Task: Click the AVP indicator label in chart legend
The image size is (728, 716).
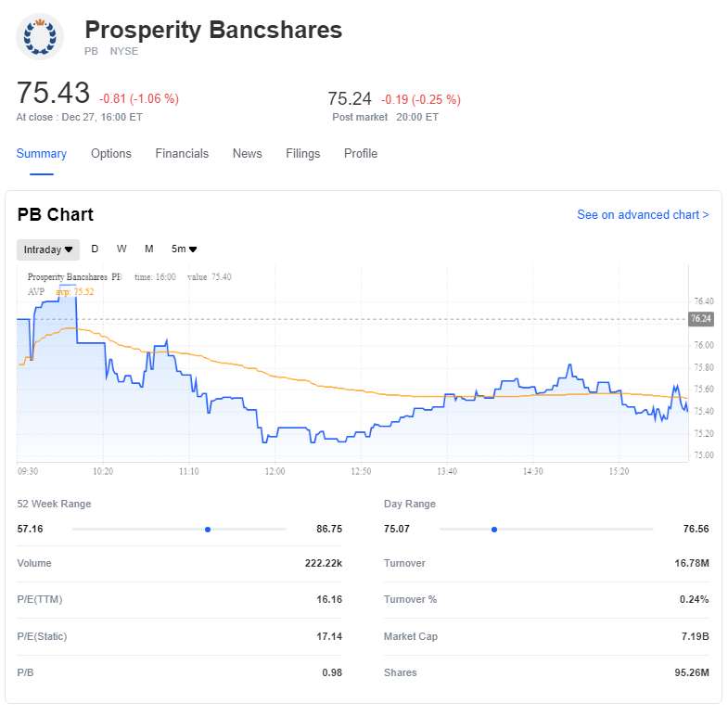Action: [x=36, y=291]
